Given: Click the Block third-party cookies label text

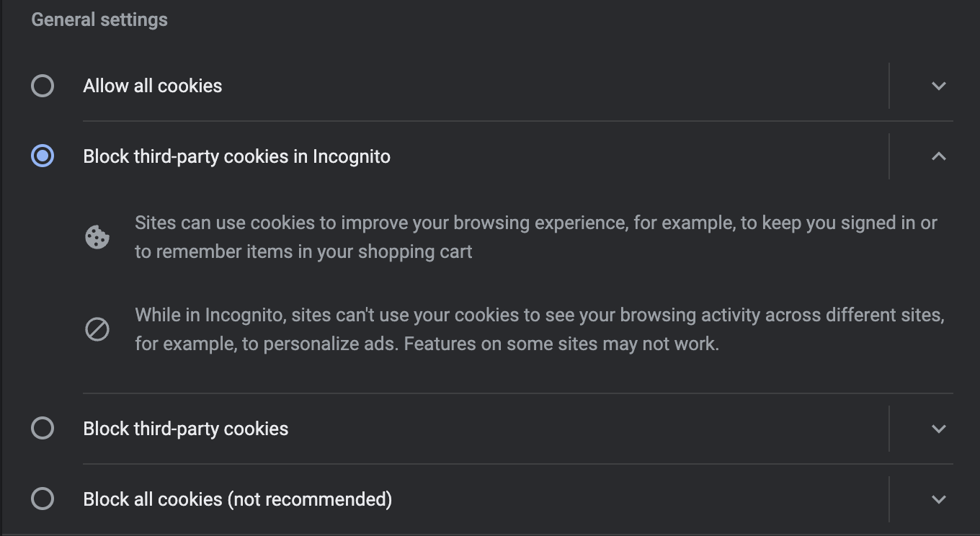Looking at the screenshot, I should [186, 429].
